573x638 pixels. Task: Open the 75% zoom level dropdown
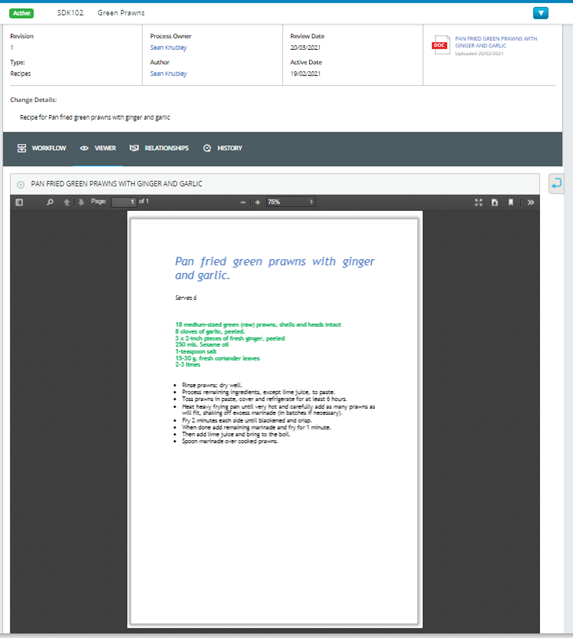click(x=291, y=202)
